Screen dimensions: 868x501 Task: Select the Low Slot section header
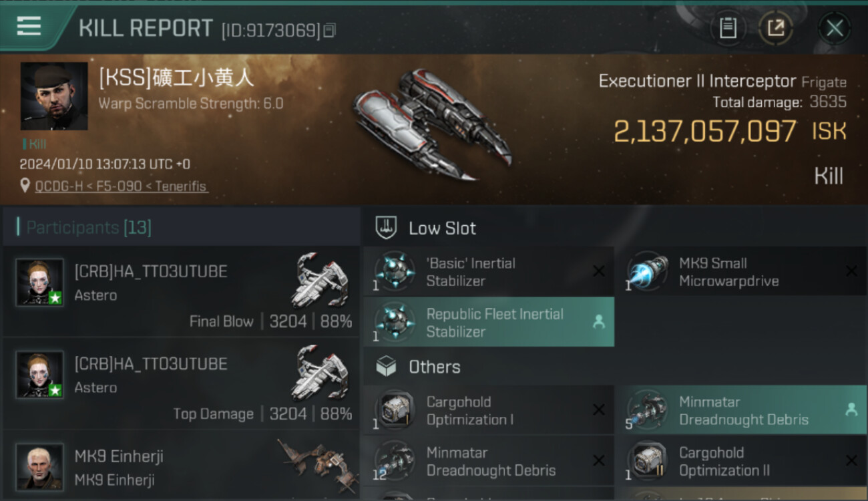[442, 228]
